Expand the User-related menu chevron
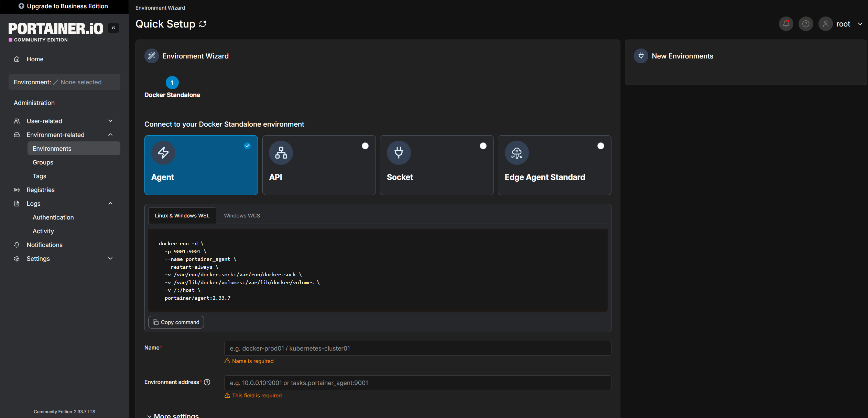The width and height of the screenshot is (868, 418). pos(110,121)
